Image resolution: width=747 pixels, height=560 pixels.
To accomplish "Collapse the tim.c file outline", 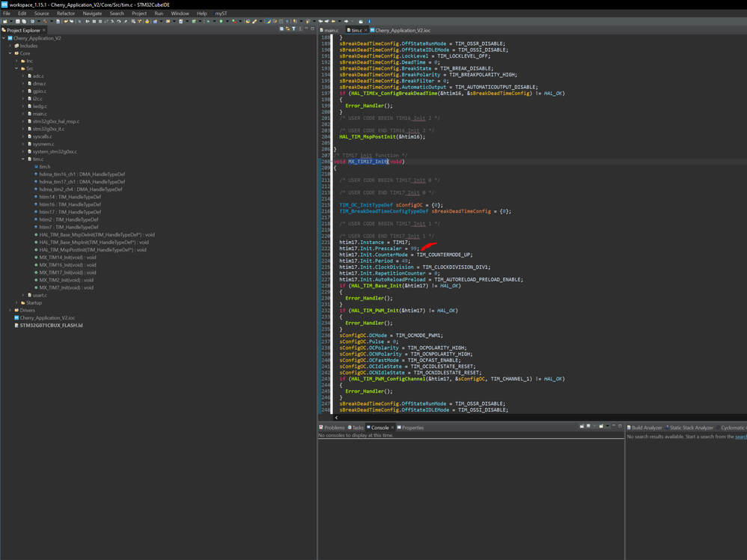I will pos(23,159).
